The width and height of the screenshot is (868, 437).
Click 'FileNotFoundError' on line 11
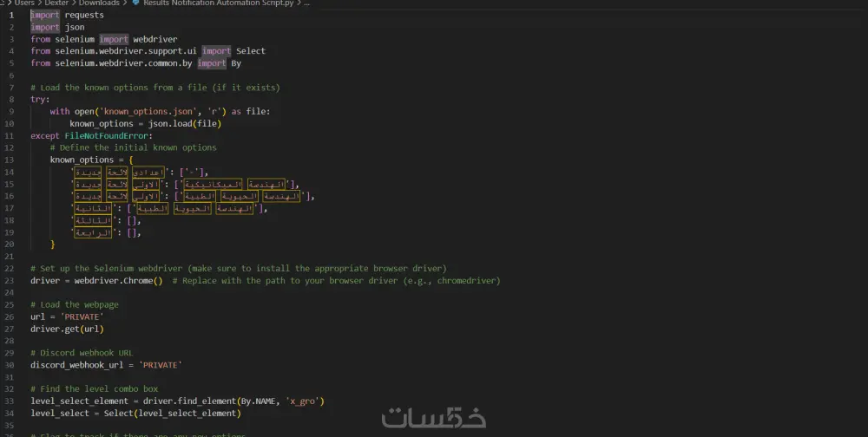coord(106,135)
